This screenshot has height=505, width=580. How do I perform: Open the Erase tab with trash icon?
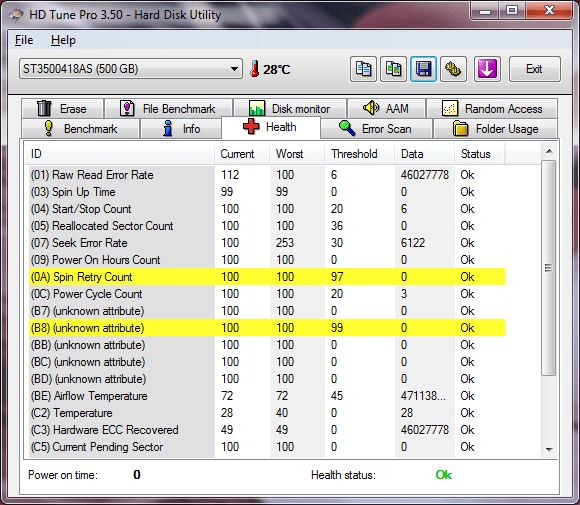point(63,108)
